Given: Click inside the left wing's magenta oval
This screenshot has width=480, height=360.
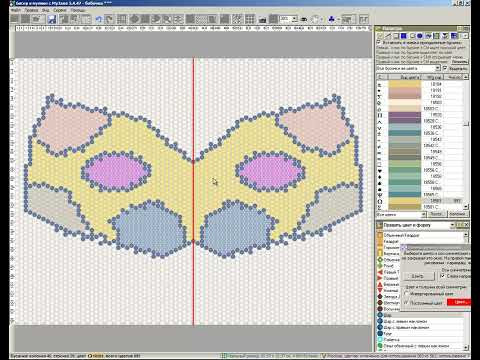Looking at the screenshot, I should pyautogui.click(x=115, y=172).
